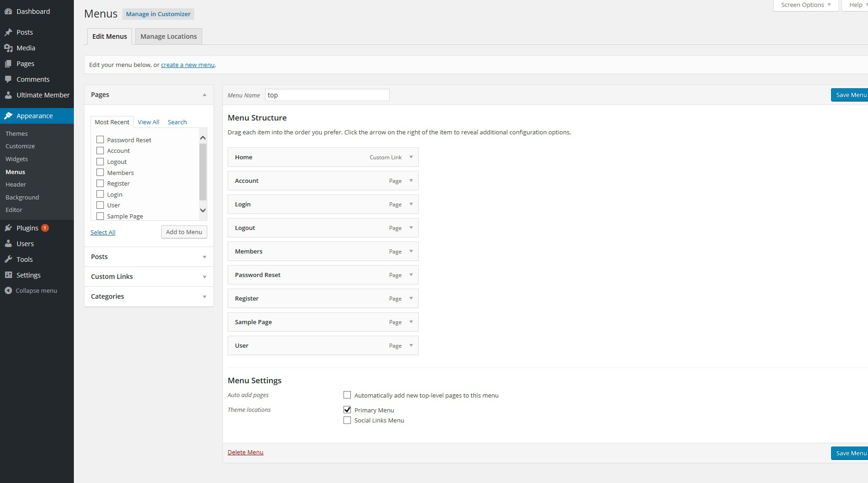Click the Delete Menu link
This screenshot has height=483, width=868.
pos(245,452)
